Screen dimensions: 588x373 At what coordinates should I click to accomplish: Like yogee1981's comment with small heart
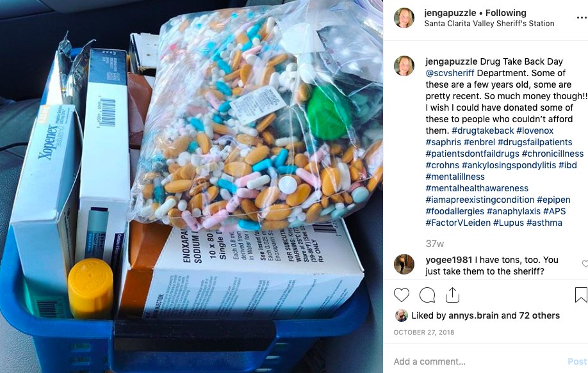[x=585, y=264]
